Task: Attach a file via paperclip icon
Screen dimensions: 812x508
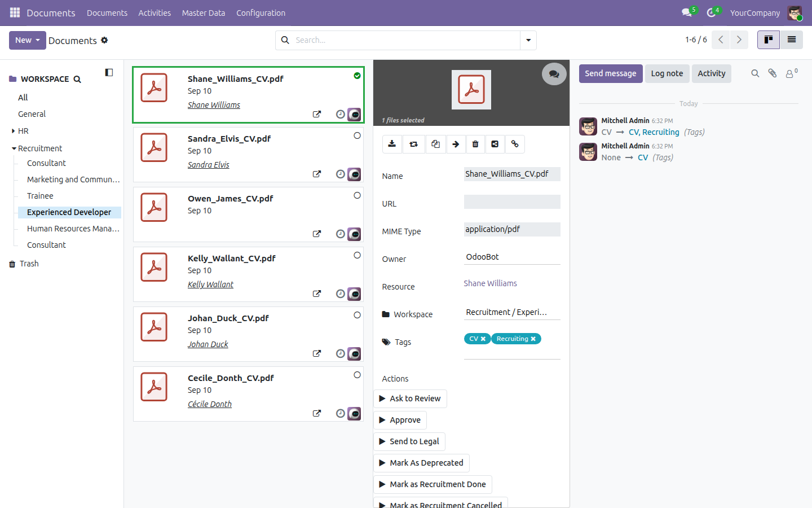Action: 773,73
